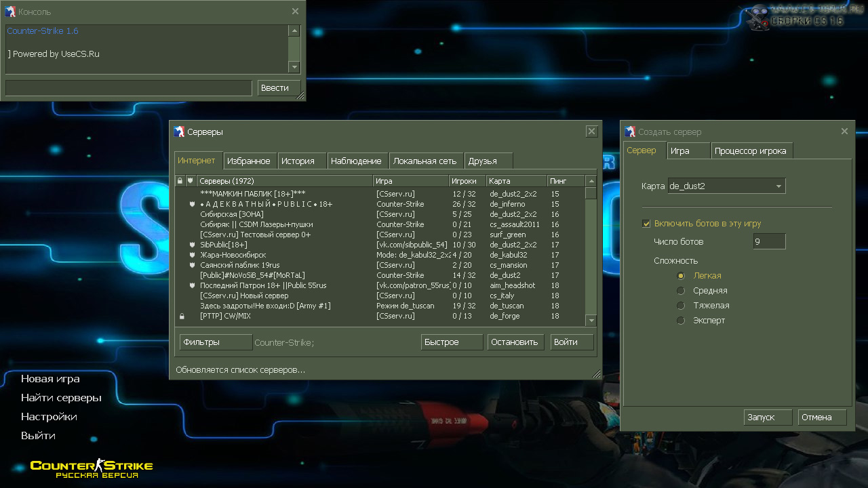Sort server list by Пинг column
The height and width of the screenshot is (488, 868).
pyautogui.click(x=565, y=181)
